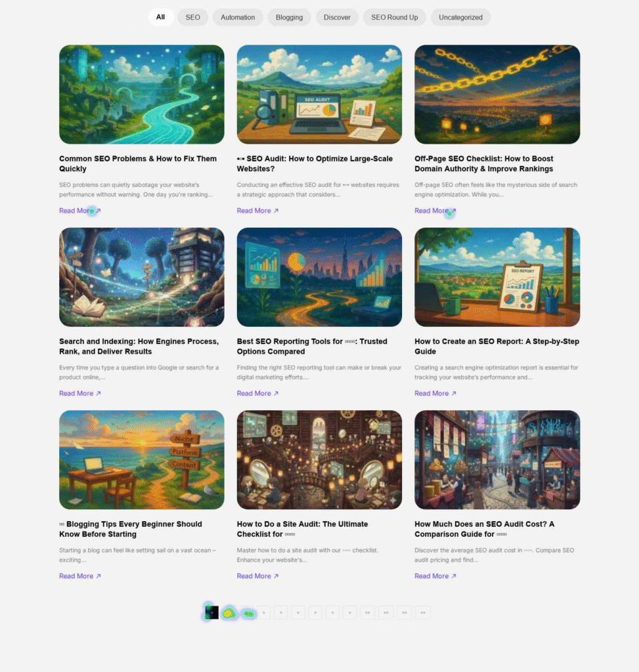This screenshot has height=672, width=639.
Task: Click Read More arrow under Common SEO Problems
Action: pyautogui.click(x=99, y=211)
